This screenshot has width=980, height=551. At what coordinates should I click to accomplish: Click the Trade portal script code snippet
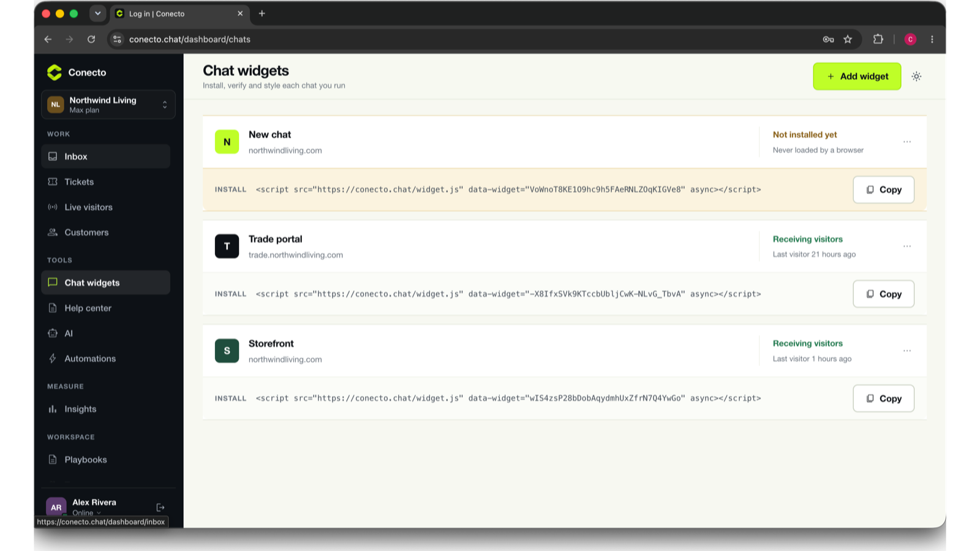pyautogui.click(x=508, y=294)
